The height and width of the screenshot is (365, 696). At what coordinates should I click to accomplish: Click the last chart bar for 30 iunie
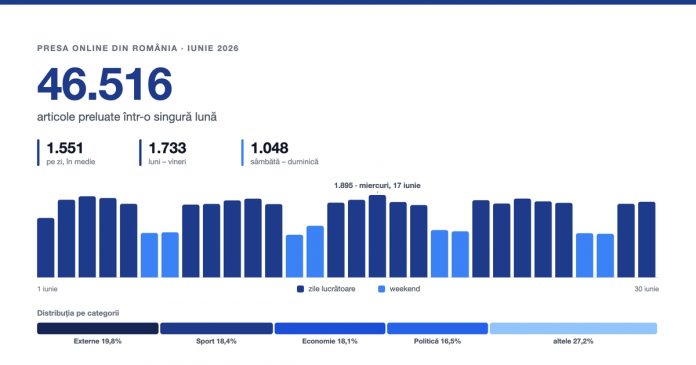coord(647,240)
